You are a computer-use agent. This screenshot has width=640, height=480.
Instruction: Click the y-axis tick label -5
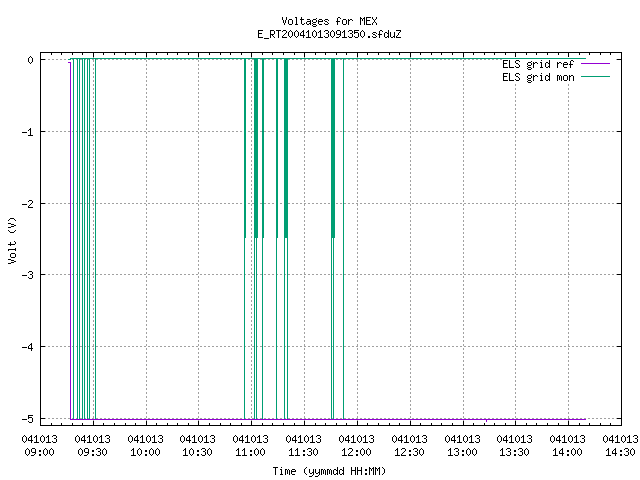click(27, 419)
